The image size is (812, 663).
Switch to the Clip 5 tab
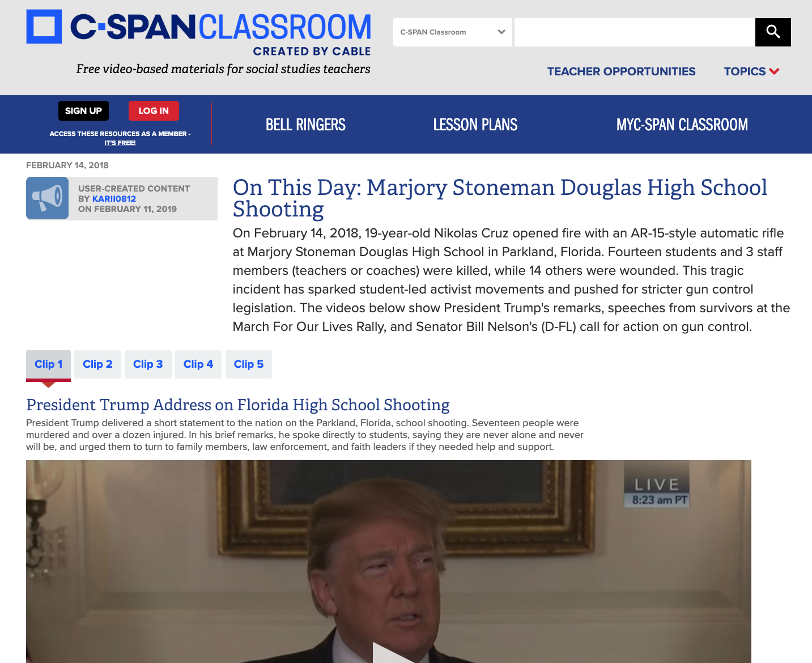click(248, 364)
